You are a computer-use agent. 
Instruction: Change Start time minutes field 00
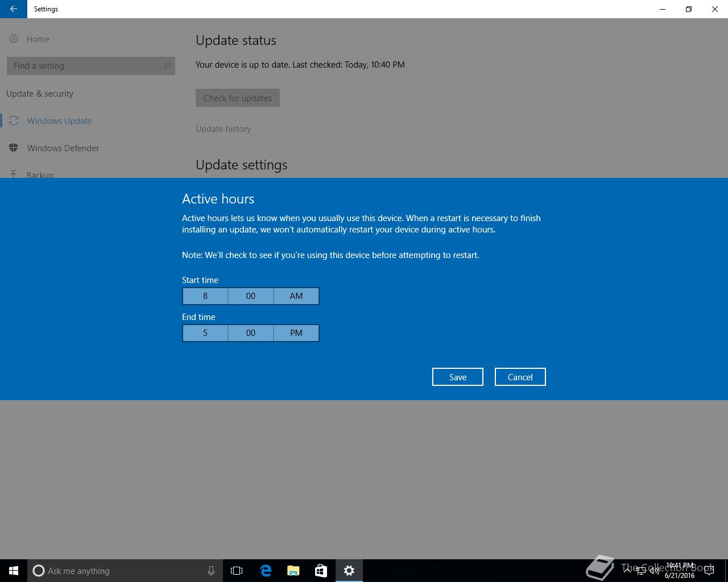tap(251, 296)
